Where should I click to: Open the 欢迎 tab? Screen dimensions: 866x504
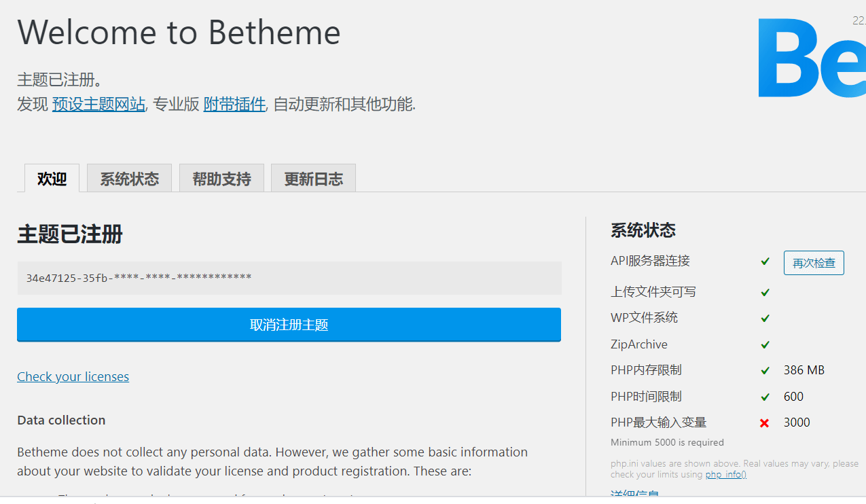point(52,179)
